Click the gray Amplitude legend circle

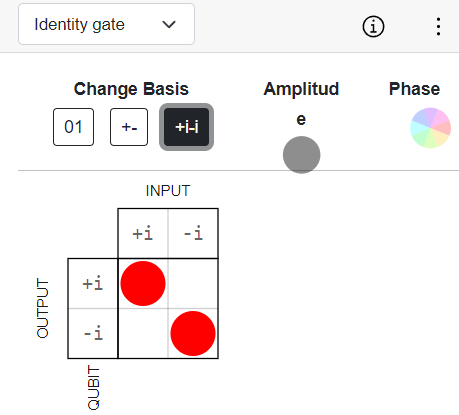302,155
